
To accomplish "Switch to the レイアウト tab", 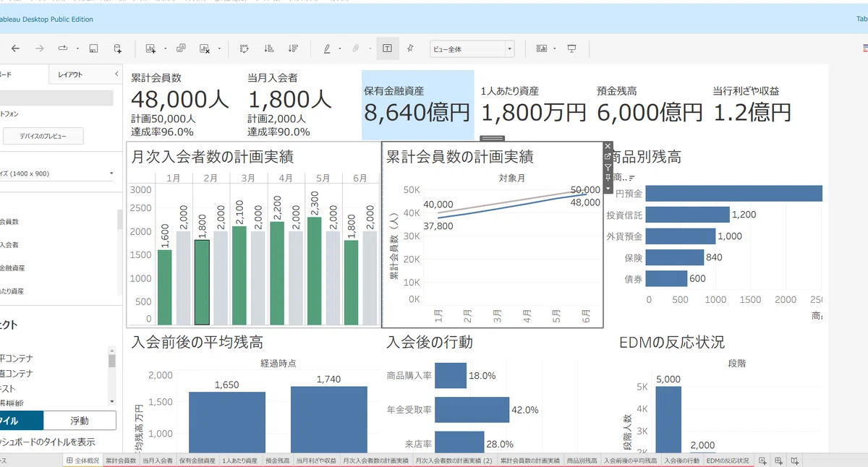I will tap(70, 74).
